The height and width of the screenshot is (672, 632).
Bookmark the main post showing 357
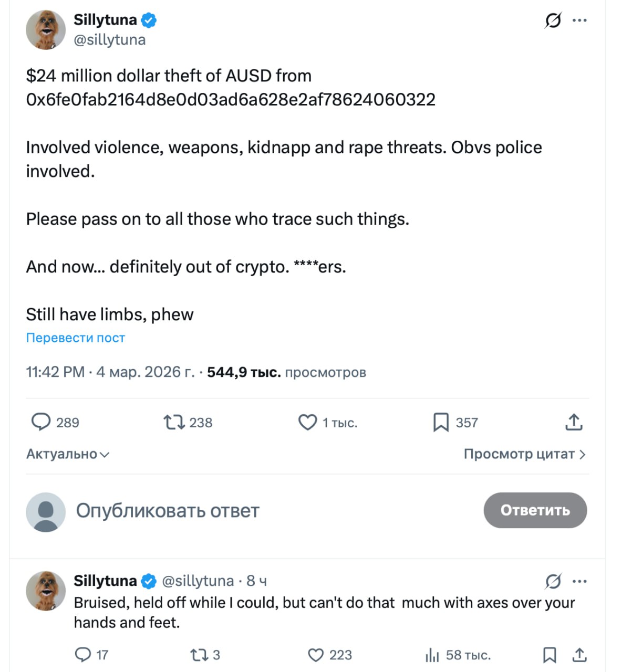441,422
